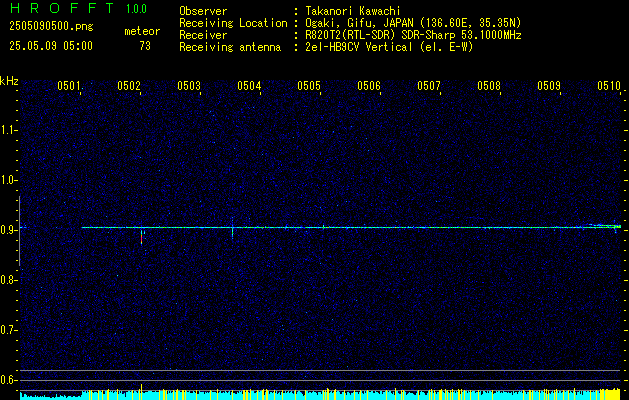Viewport: 629px width, 400px height.
Task: Click the 0.9 kHz axis label
Action: [x=9, y=230]
